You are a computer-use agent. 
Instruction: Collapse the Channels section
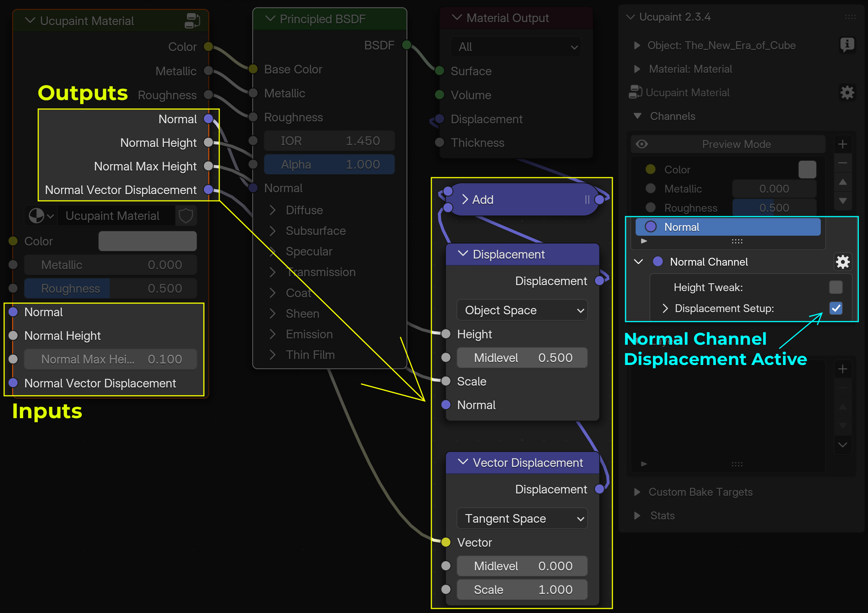point(638,116)
